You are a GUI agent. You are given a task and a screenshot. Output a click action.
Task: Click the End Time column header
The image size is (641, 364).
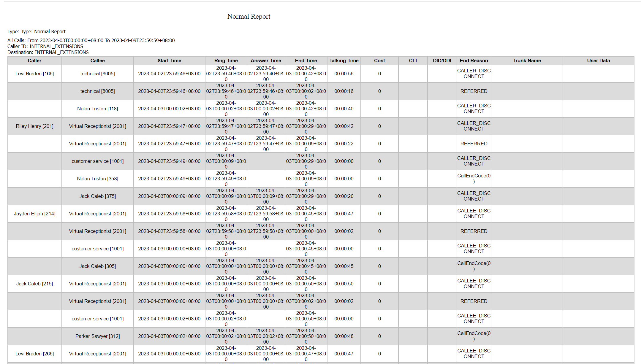click(306, 61)
